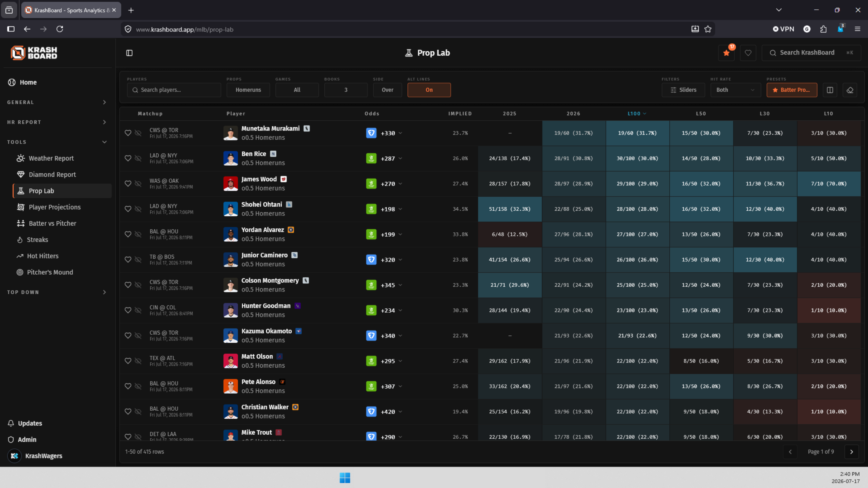The image size is (868, 488).
Task: Open Batter vs Pitcher tool
Action: coord(52,223)
